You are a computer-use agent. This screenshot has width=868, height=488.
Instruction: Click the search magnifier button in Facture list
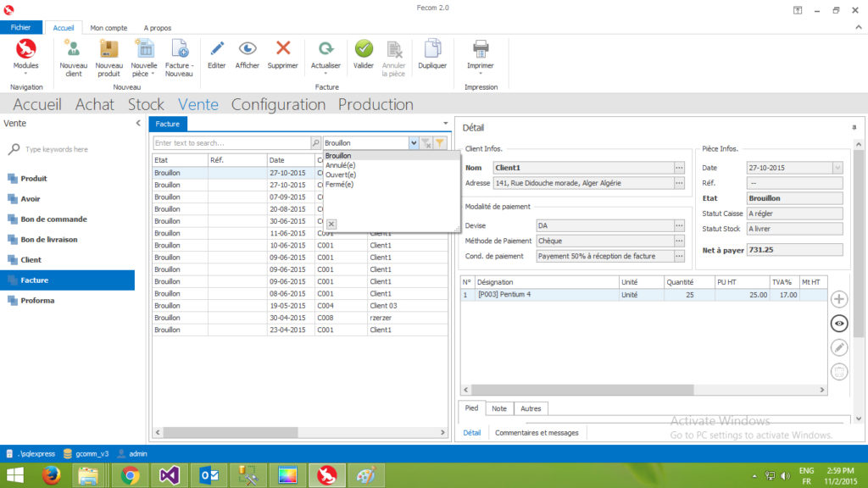point(315,142)
